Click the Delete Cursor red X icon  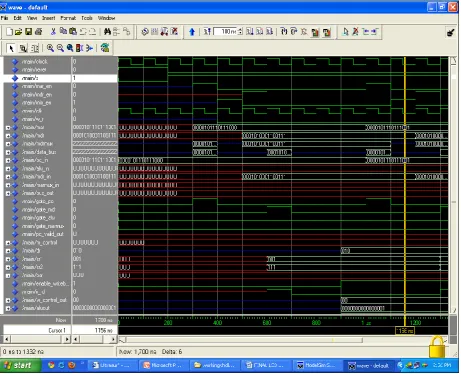tap(355, 32)
